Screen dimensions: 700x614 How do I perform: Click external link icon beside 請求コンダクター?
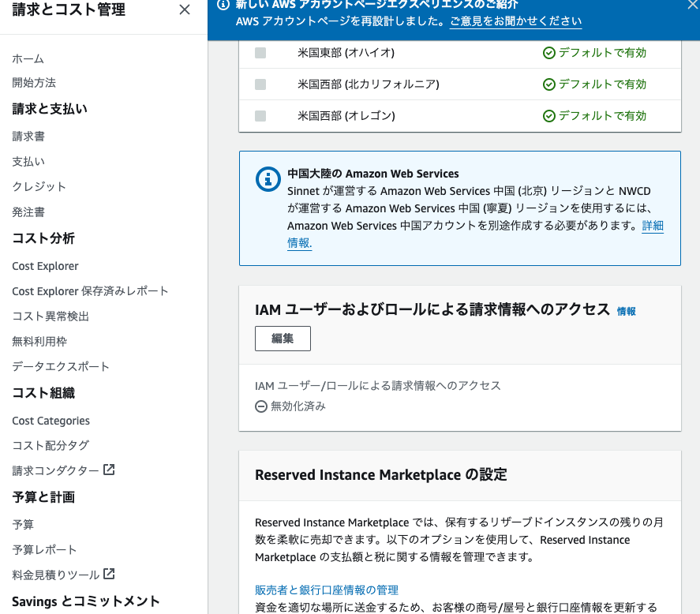pyautogui.click(x=109, y=470)
